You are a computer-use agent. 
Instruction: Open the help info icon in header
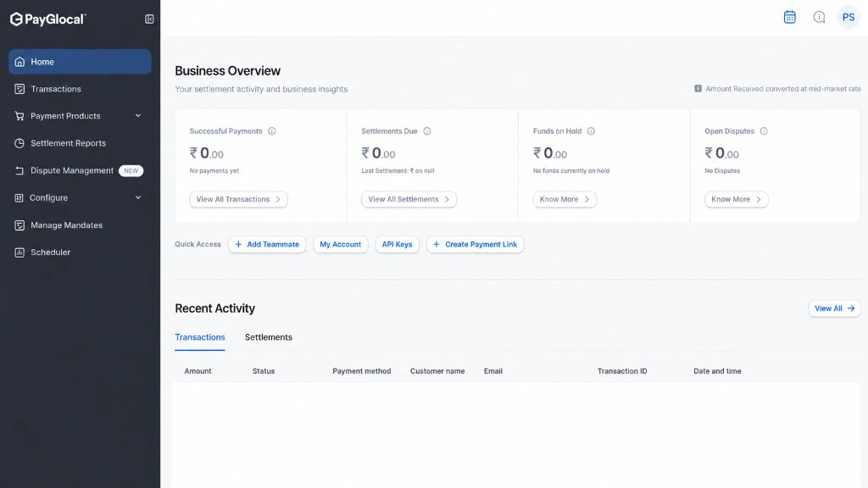click(x=820, y=17)
